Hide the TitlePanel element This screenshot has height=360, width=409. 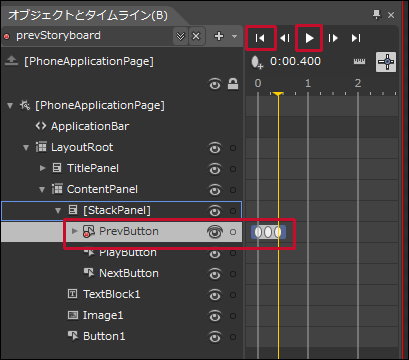click(x=215, y=169)
